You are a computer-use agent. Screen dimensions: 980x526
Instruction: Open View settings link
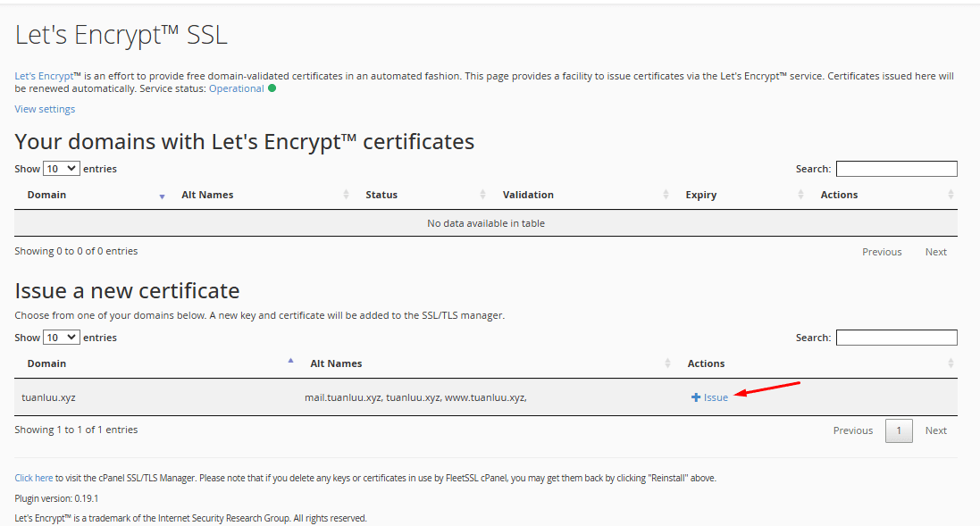pyautogui.click(x=45, y=109)
